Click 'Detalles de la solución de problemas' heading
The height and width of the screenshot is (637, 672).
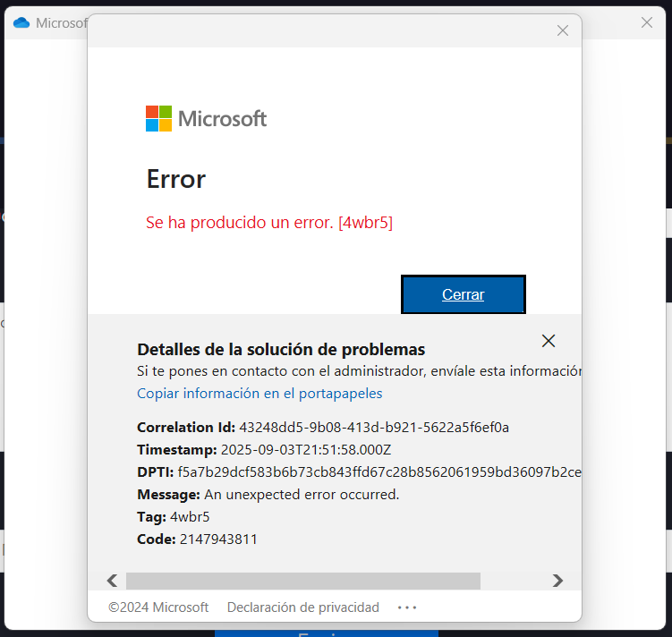coord(280,350)
